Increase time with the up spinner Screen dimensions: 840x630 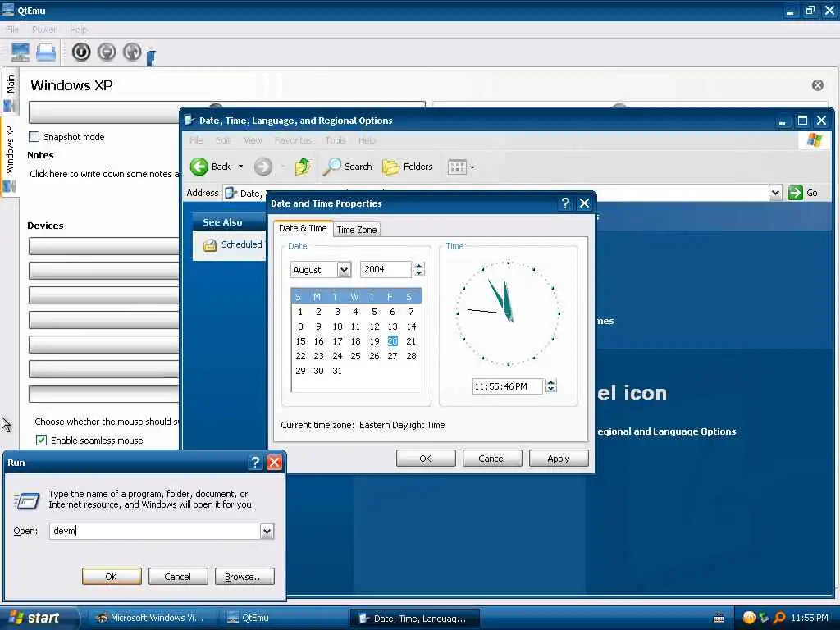[550, 382]
